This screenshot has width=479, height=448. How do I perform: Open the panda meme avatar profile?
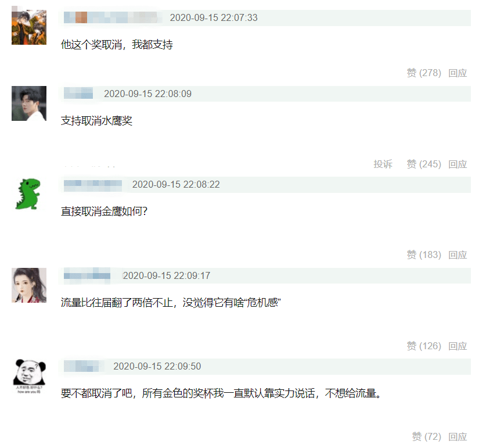click(29, 377)
